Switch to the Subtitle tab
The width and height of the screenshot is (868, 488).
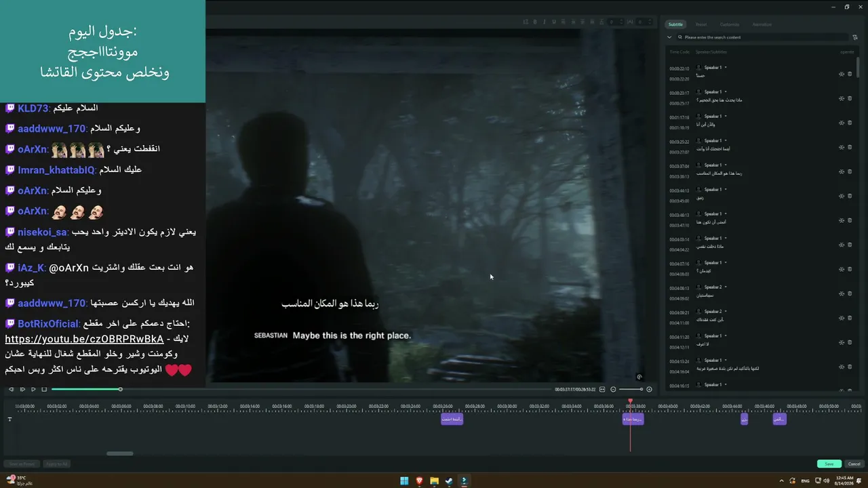(675, 24)
